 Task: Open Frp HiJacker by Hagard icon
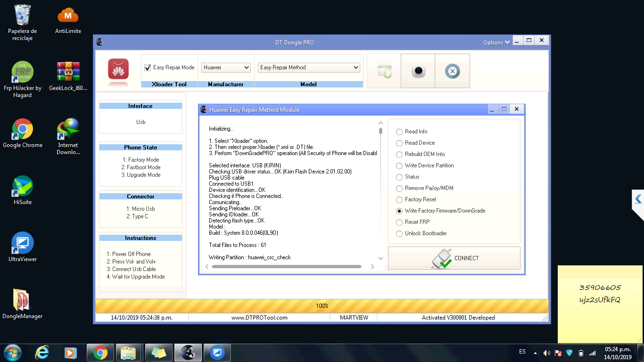[x=23, y=80]
